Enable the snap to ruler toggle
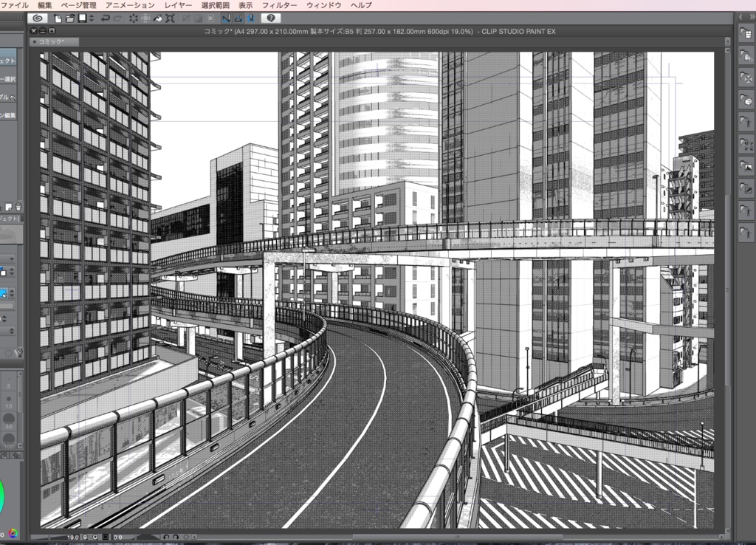The width and height of the screenshot is (756, 545). click(x=226, y=17)
